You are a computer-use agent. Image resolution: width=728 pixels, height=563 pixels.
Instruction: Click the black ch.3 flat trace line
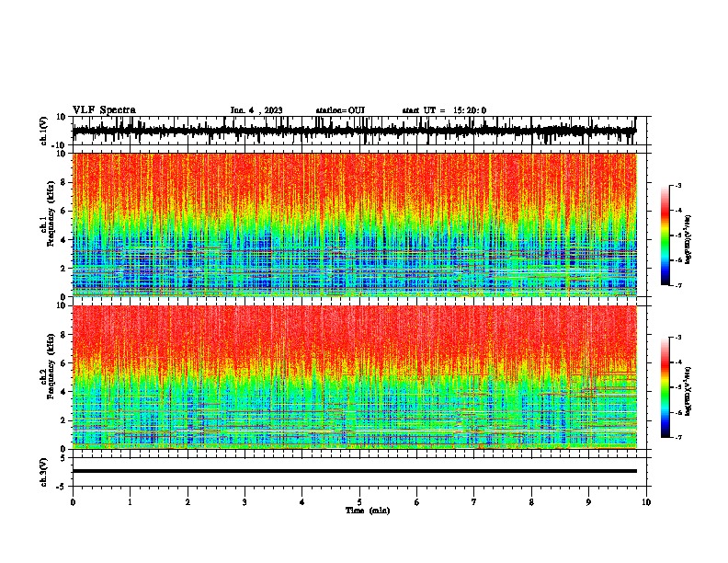click(x=355, y=471)
